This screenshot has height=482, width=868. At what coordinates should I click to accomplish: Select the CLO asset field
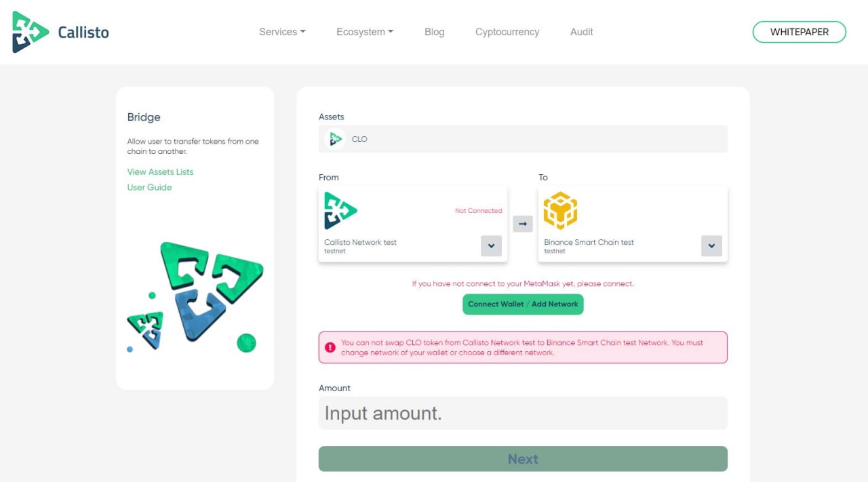[x=523, y=139]
